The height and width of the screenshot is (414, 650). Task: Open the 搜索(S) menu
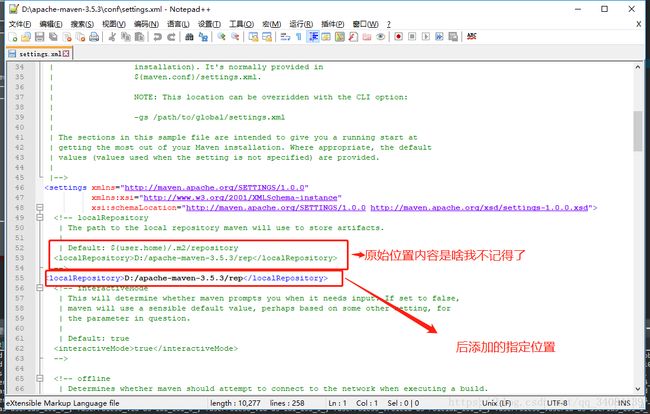tap(82, 24)
